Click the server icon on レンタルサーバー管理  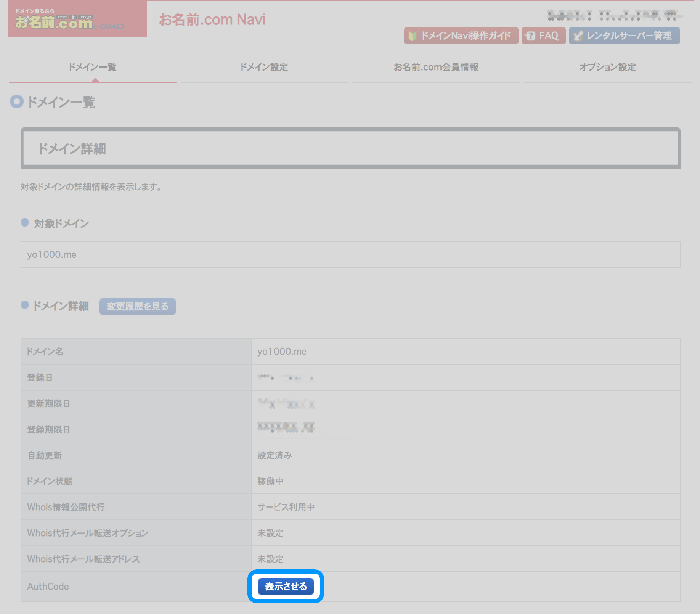[x=578, y=36]
